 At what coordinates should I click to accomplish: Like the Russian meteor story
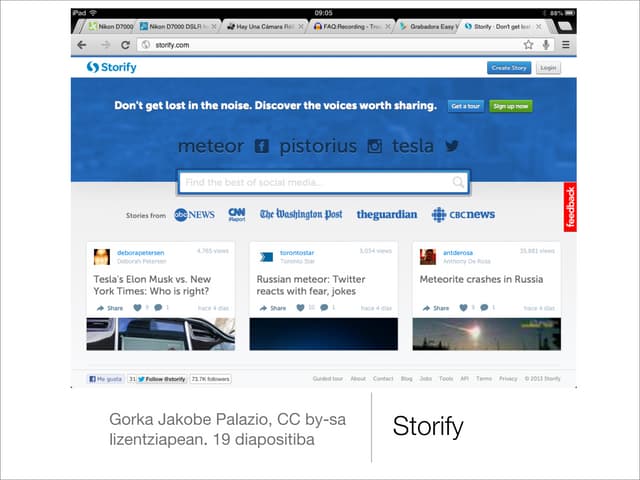(x=300, y=308)
